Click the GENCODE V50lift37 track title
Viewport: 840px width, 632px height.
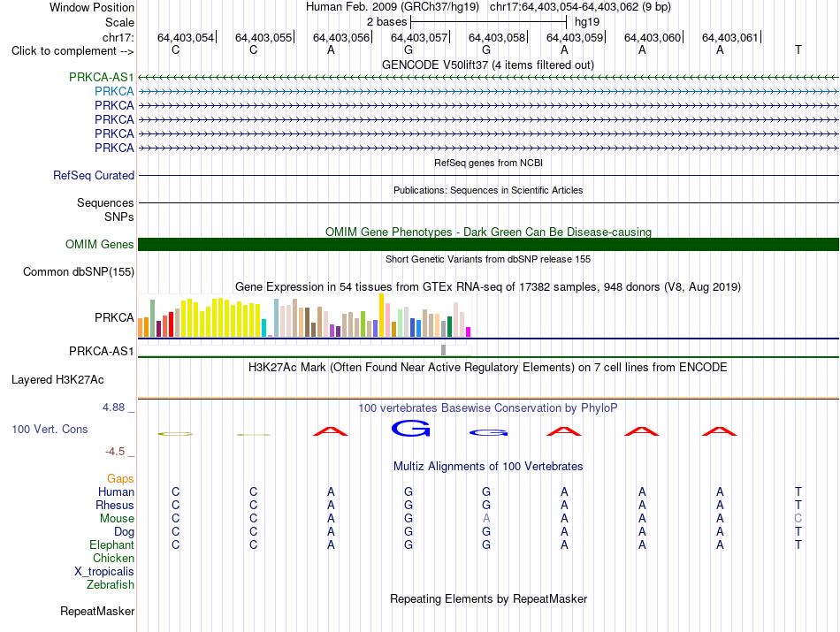(488, 65)
